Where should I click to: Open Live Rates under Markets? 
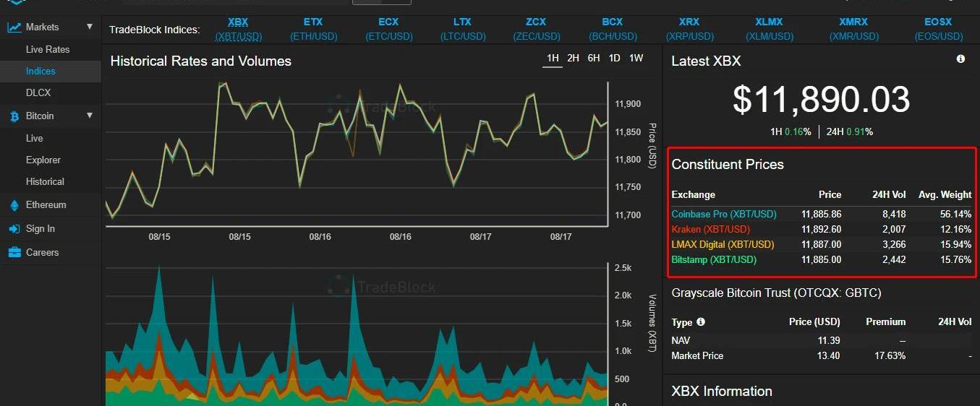point(48,49)
